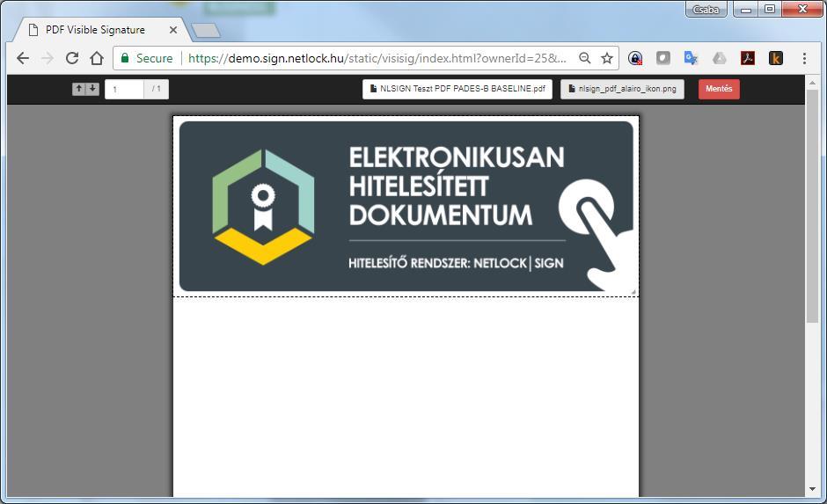Go to next PDF page with down arrow
The height and width of the screenshot is (504, 827).
92,89
